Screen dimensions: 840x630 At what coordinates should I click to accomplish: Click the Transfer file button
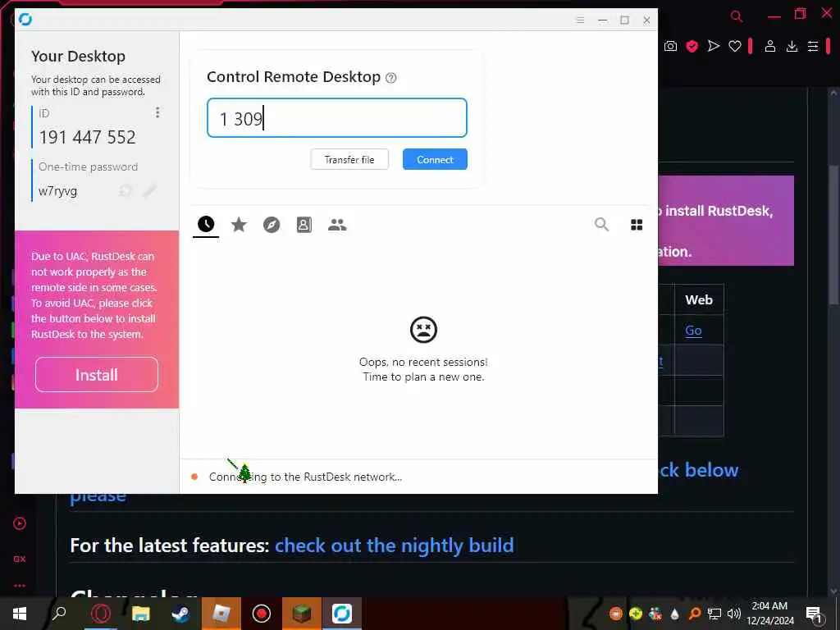point(349,160)
